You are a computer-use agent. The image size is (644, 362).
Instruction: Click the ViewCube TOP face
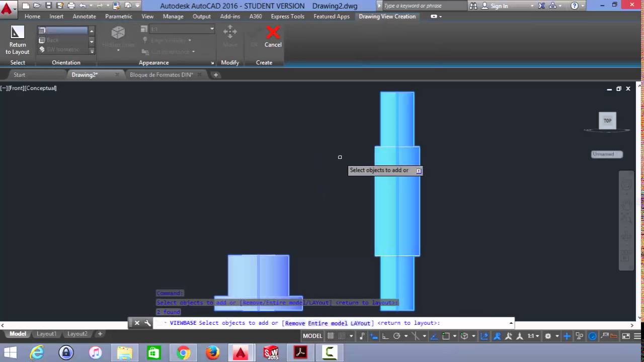[x=607, y=121]
